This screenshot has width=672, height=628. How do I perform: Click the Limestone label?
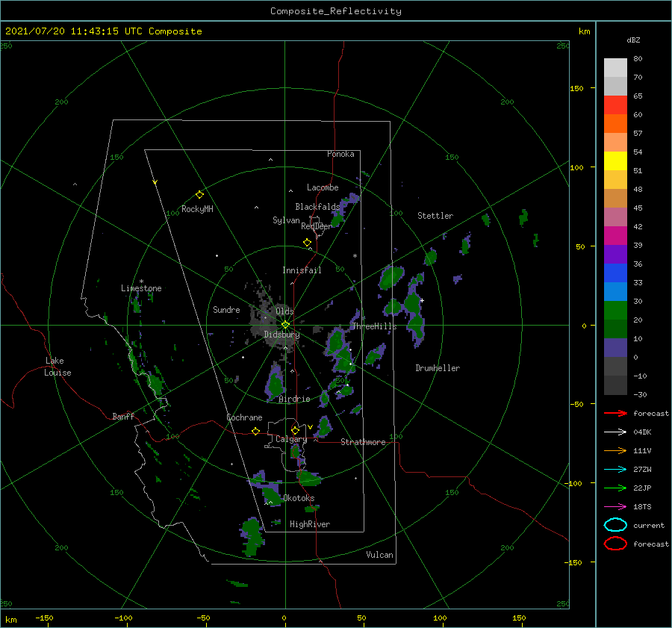pyautogui.click(x=141, y=288)
